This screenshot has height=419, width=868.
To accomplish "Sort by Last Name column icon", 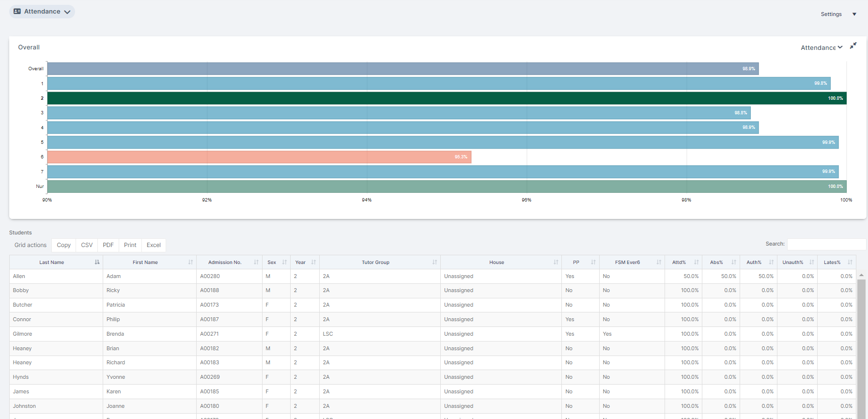I will pyautogui.click(x=97, y=262).
